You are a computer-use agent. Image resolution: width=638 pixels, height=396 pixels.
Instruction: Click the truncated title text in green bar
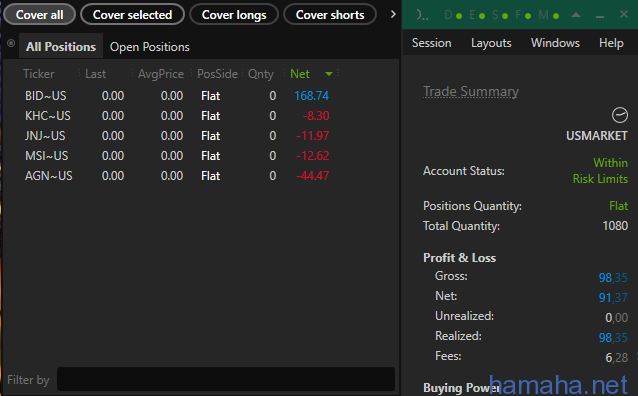pos(422,15)
